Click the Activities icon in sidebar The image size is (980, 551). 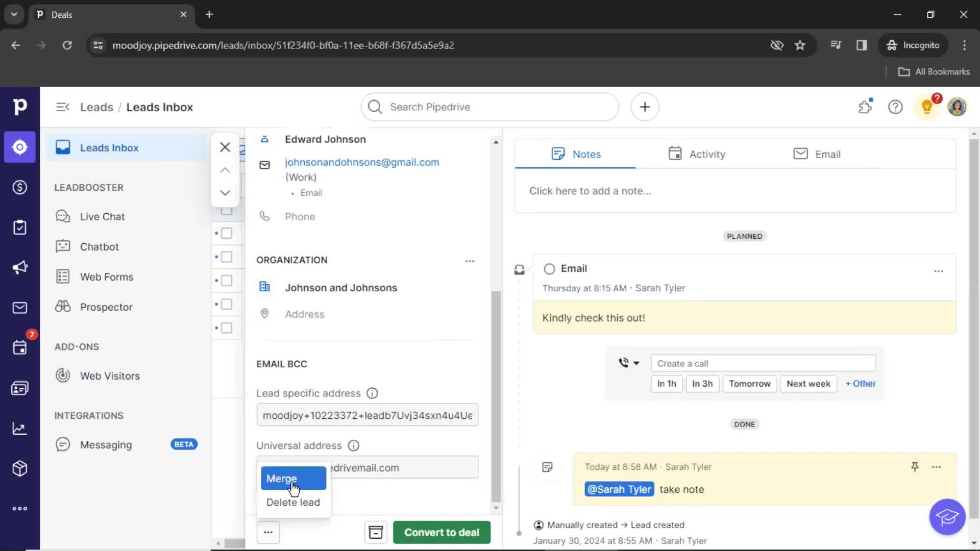click(x=19, y=348)
